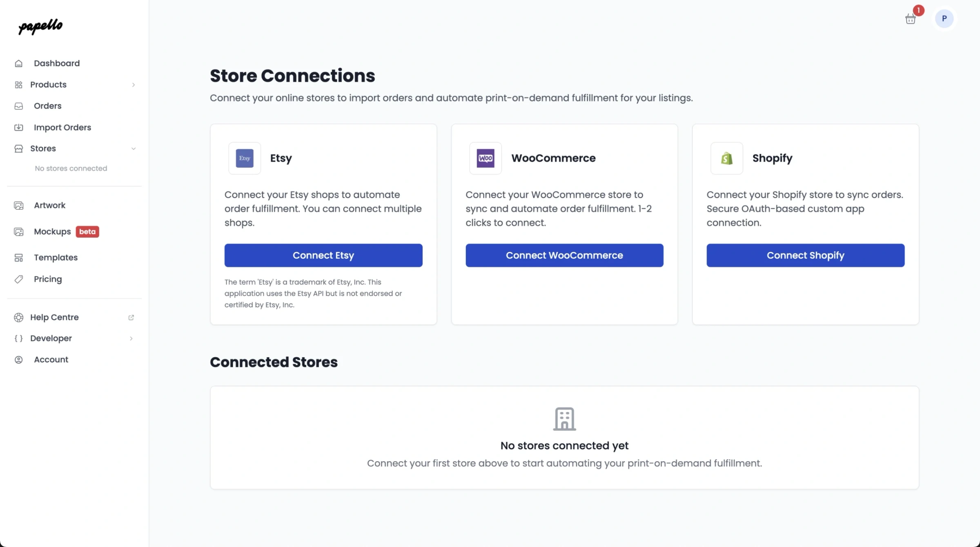Open the Mockups beta page

(53, 231)
